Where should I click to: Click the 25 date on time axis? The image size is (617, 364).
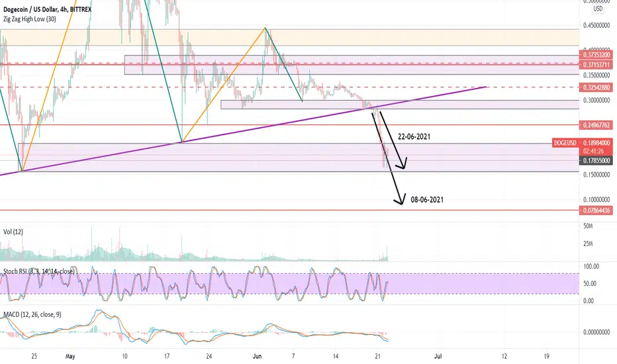[34, 356]
